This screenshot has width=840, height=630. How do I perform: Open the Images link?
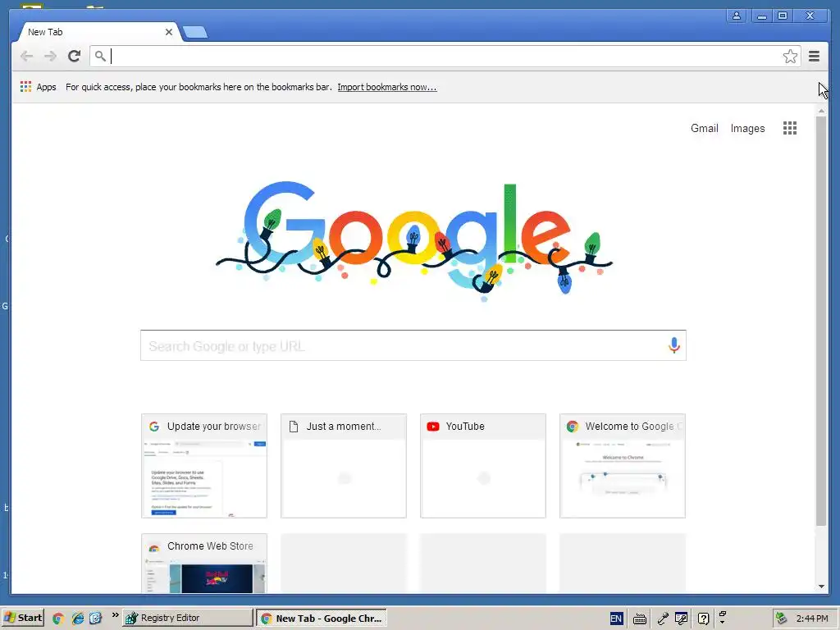[747, 129]
